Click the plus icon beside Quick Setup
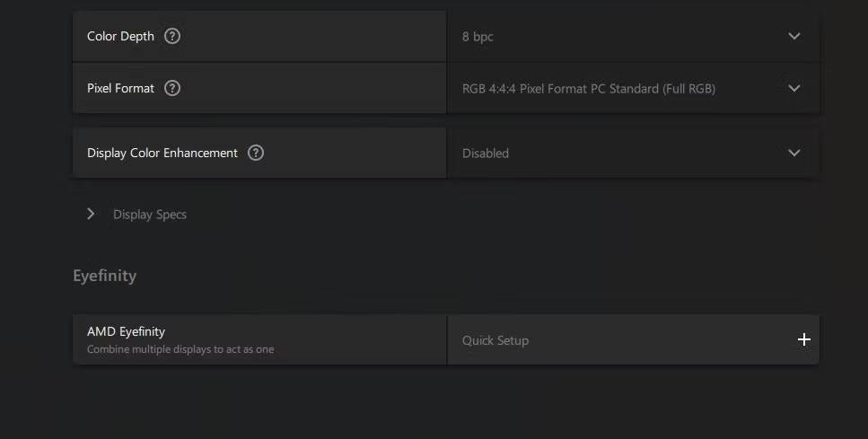868x439 pixels. (x=803, y=339)
